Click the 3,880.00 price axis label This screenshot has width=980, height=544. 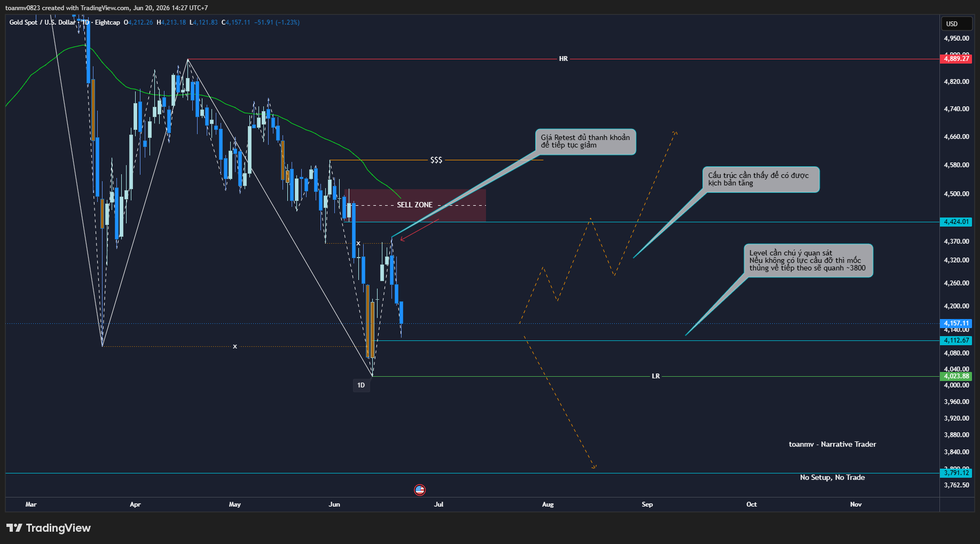point(957,435)
